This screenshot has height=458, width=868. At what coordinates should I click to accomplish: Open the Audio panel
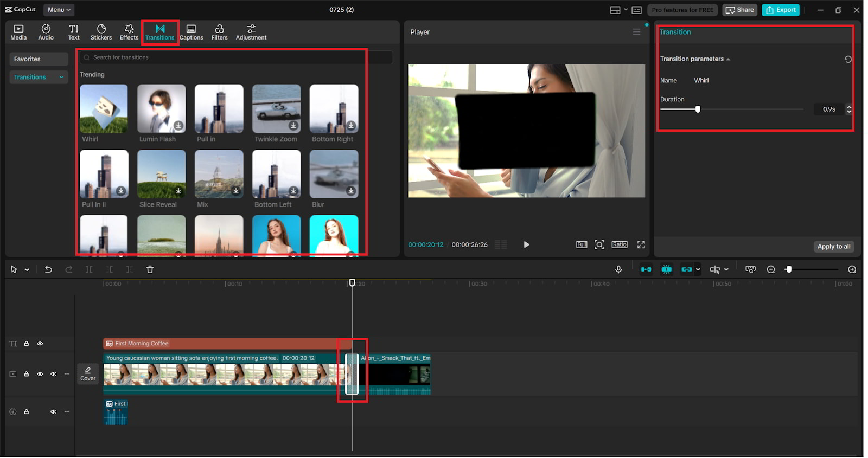[46, 33]
